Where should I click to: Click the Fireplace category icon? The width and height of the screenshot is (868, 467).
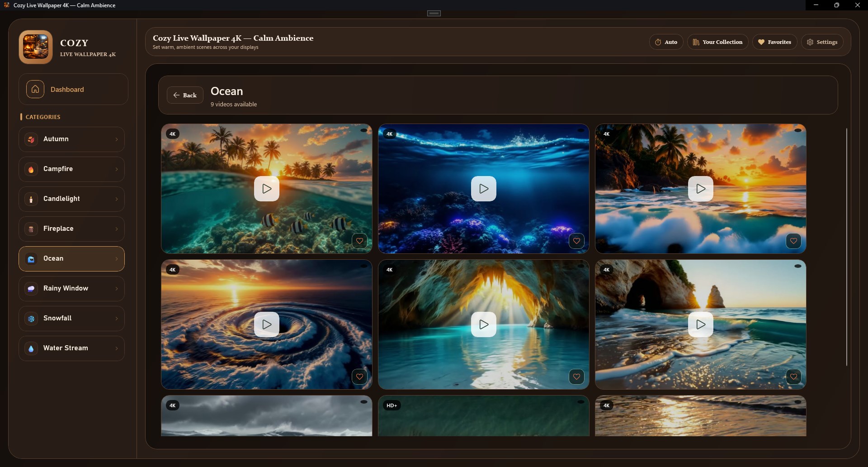(x=31, y=229)
